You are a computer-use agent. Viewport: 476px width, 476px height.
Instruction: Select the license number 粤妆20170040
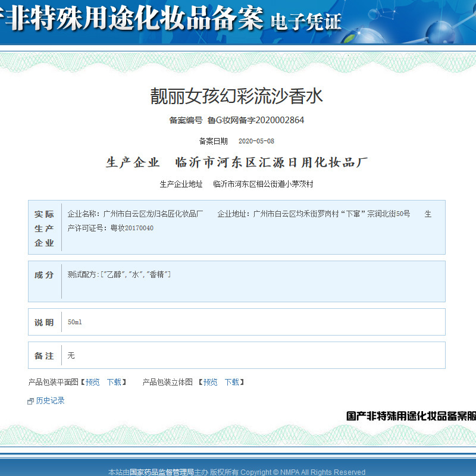pyautogui.click(x=131, y=228)
